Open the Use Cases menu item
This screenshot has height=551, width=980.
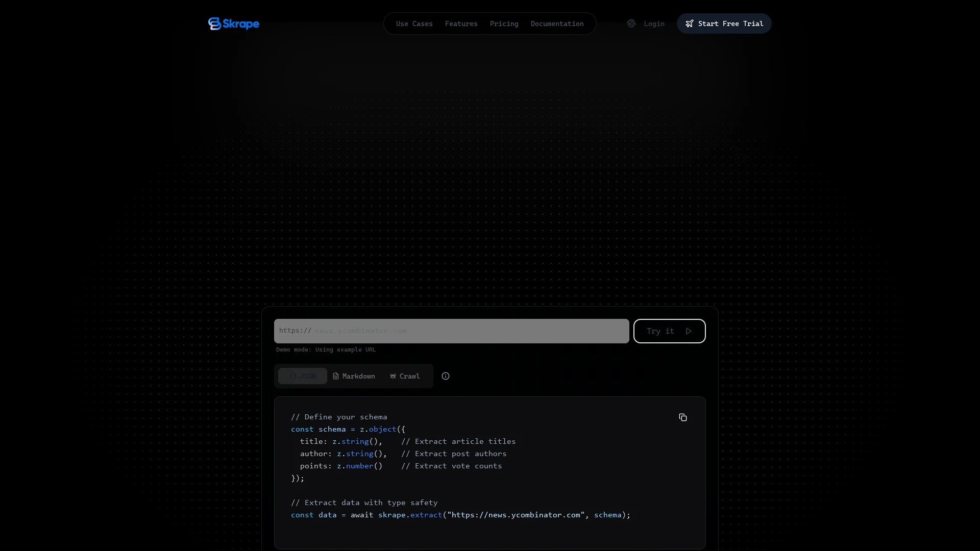tap(414, 23)
